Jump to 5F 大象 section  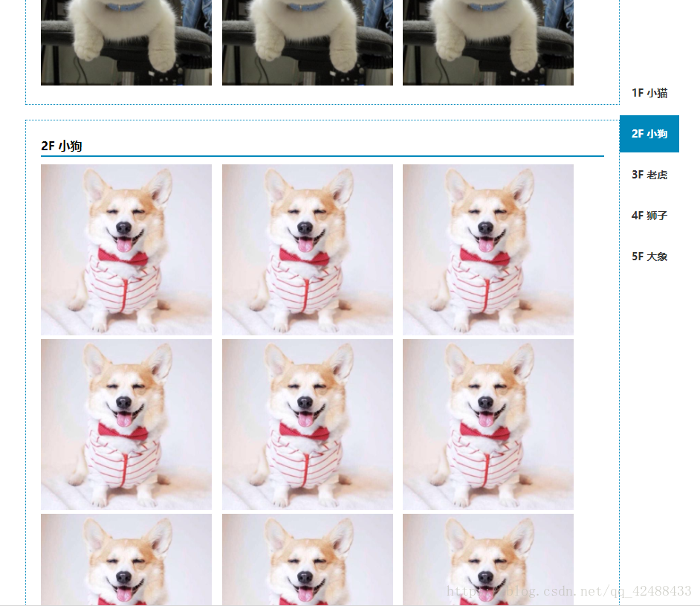coord(649,257)
